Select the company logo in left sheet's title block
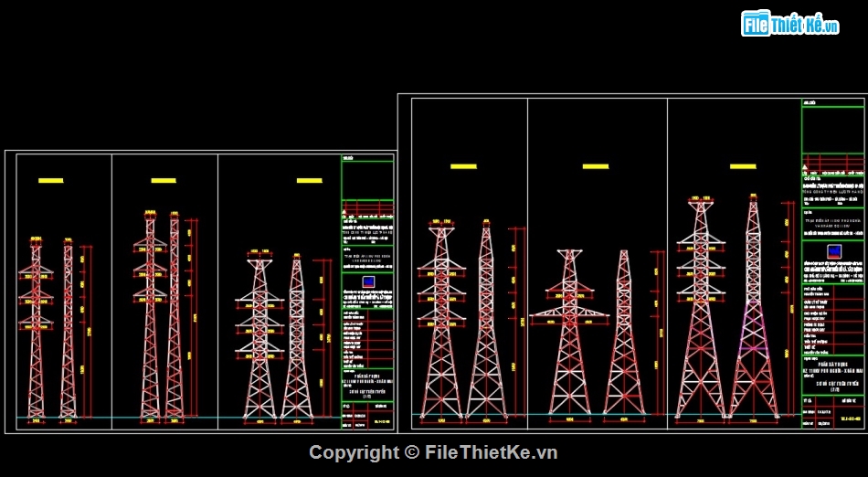This screenshot has height=477, width=868. click(367, 281)
